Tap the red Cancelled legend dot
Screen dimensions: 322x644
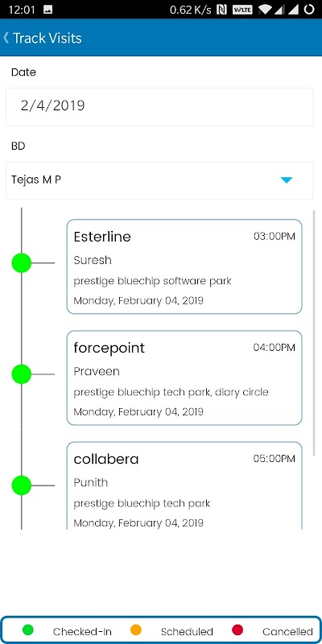click(237, 630)
